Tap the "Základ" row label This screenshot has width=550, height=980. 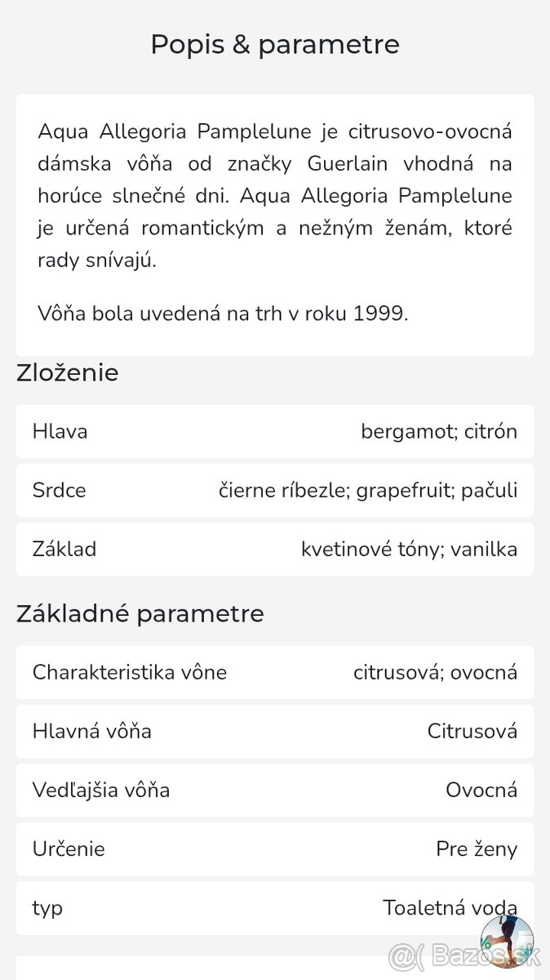pyautogui.click(x=64, y=549)
